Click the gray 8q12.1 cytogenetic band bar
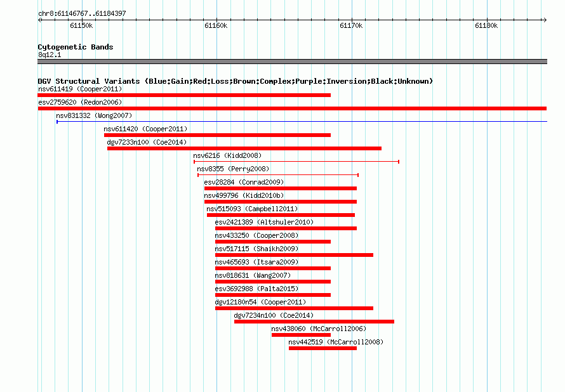The width and height of the screenshot is (565, 392). (292, 62)
